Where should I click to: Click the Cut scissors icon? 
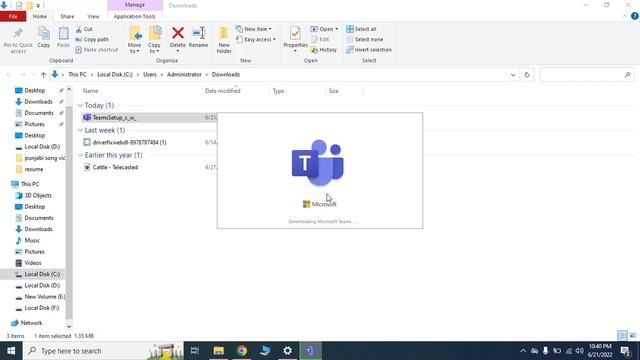point(79,29)
